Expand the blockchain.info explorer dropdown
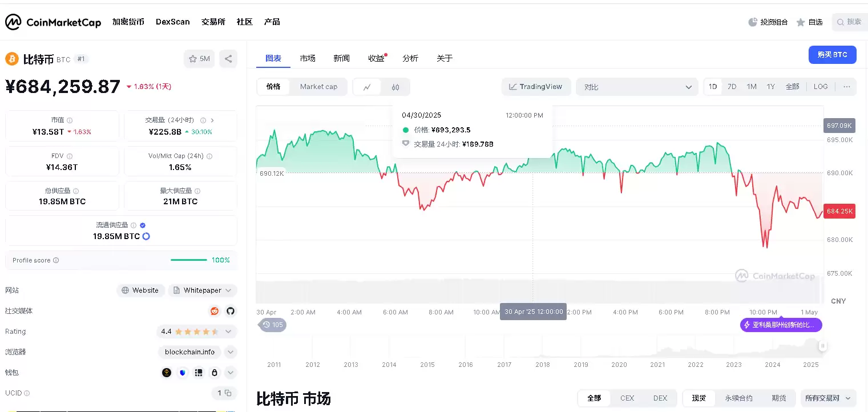Image resolution: width=868 pixels, height=412 pixels. click(x=231, y=352)
